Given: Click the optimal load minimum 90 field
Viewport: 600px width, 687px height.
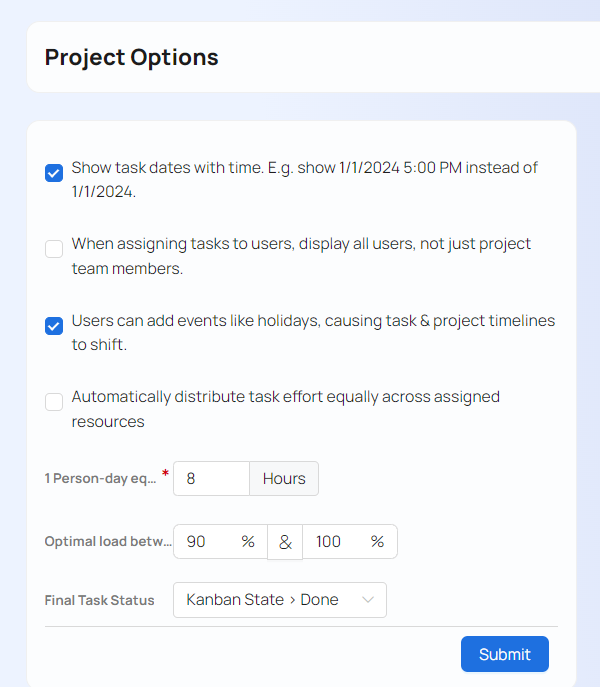Looking at the screenshot, I should pos(208,541).
